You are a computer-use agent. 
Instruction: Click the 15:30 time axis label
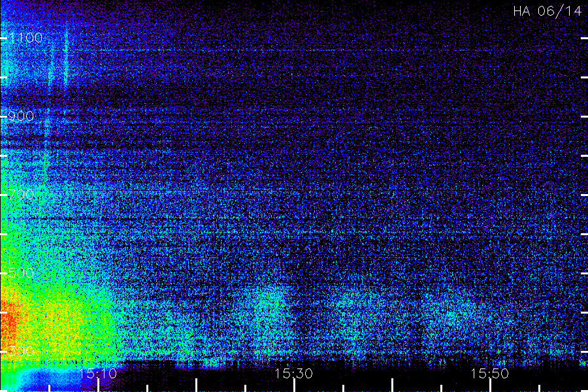[x=293, y=373]
